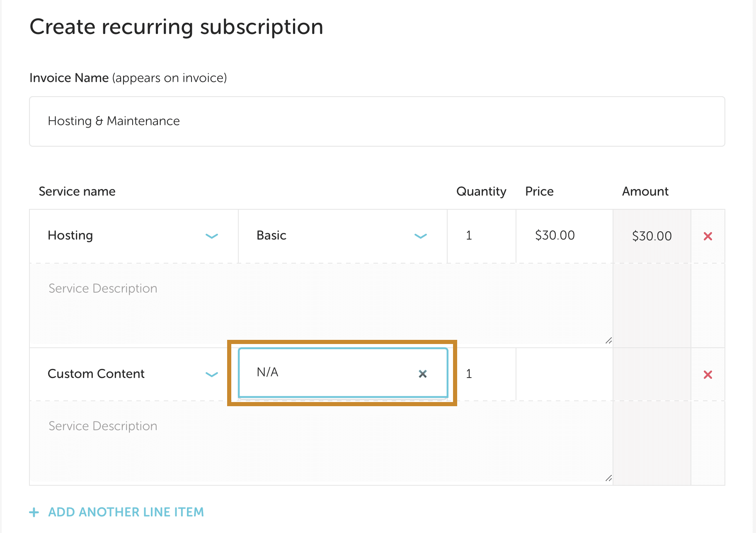Expand the Hosting service dropdown
756x533 pixels.
(211, 236)
